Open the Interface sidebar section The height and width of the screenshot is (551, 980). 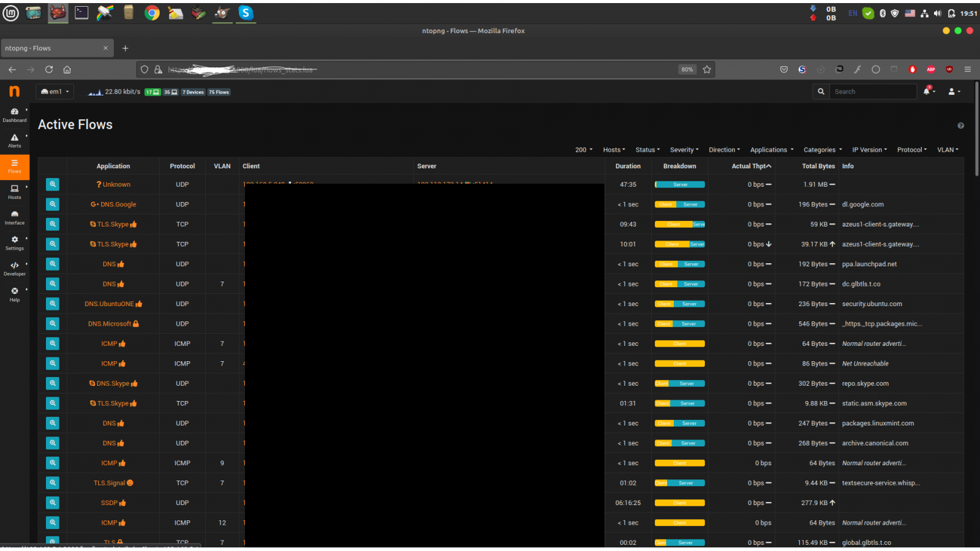pos(14,217)
